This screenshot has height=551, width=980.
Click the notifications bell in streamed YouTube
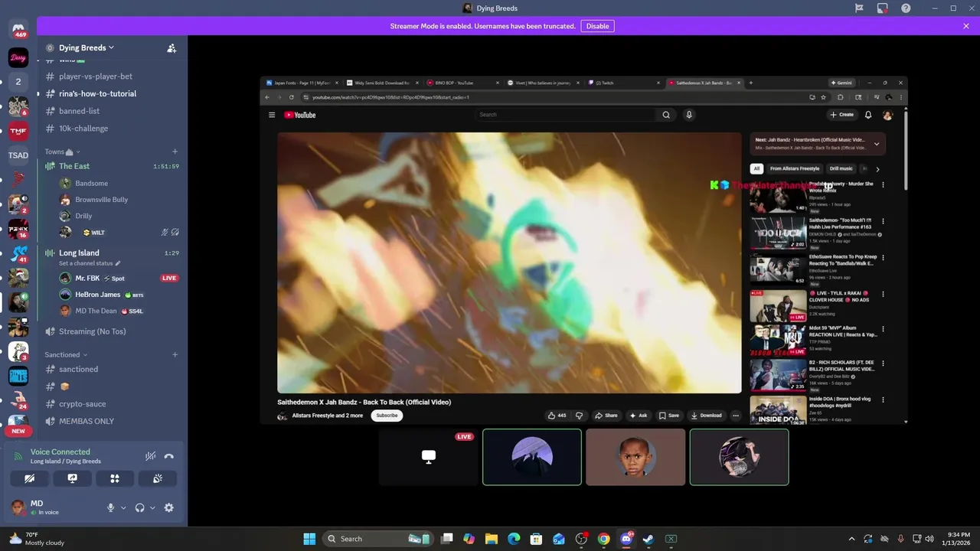[x=868, y=115]
